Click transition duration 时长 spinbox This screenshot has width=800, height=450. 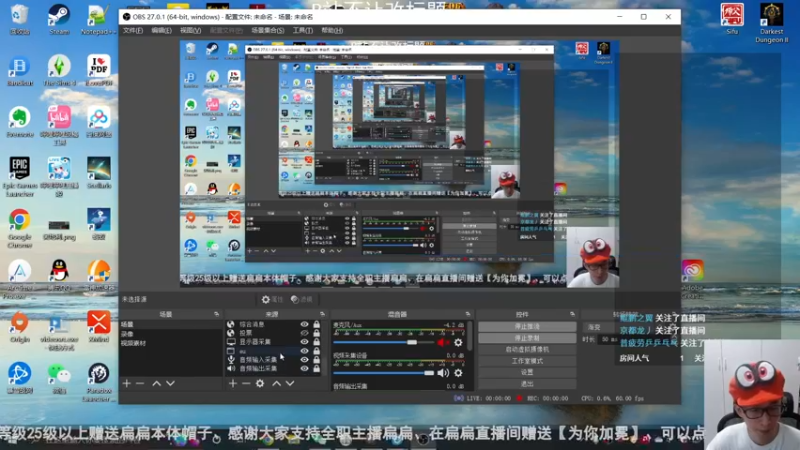pos(607,339)
